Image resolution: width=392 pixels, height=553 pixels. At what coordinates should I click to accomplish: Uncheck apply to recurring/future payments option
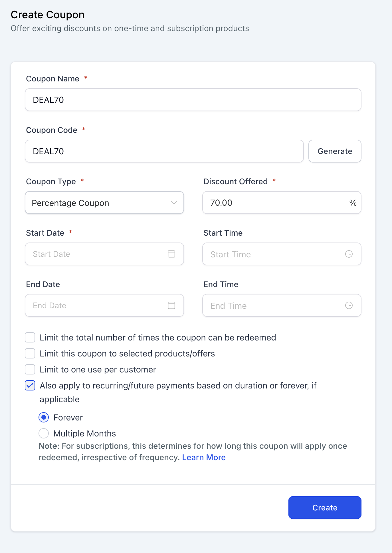coord(30,385)
